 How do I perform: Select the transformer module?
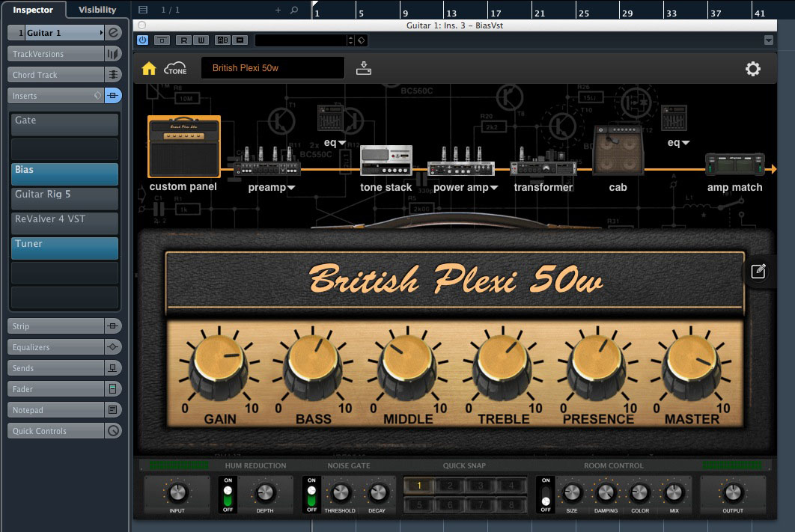[543, 162]
